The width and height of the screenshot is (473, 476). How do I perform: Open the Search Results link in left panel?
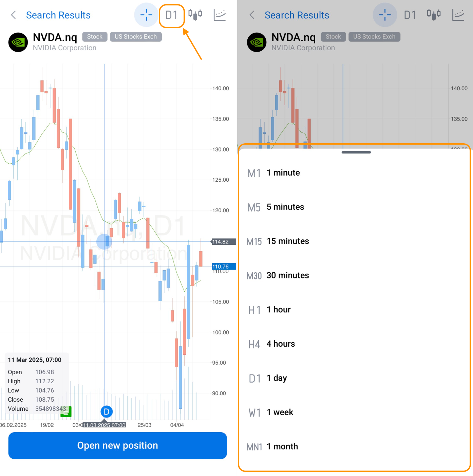coord(58,15)
